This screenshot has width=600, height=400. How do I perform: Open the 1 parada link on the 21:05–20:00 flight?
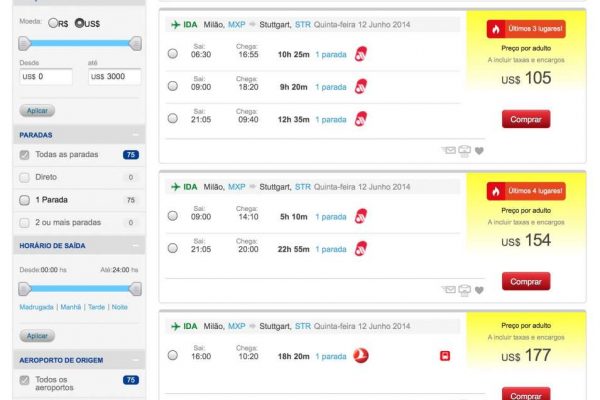(331, 249)
